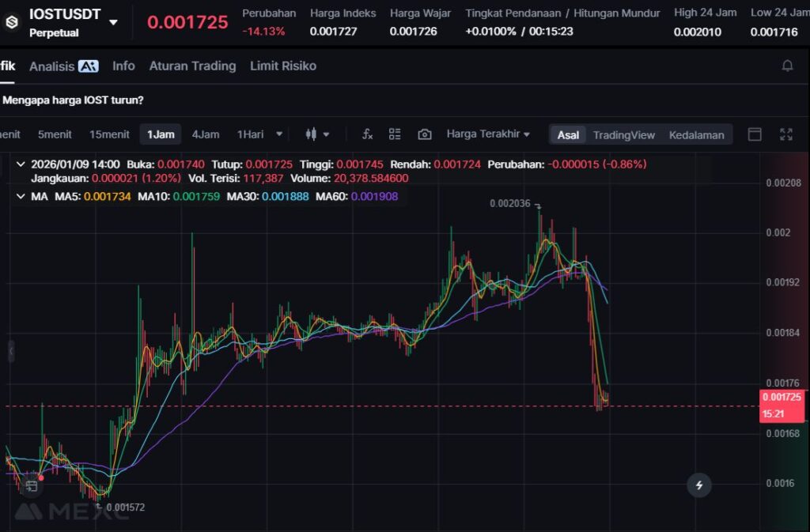Click 'Mengapa harga IOST turun?' link
This screenshot has height=532, width=810.
(x=73, y=100)
